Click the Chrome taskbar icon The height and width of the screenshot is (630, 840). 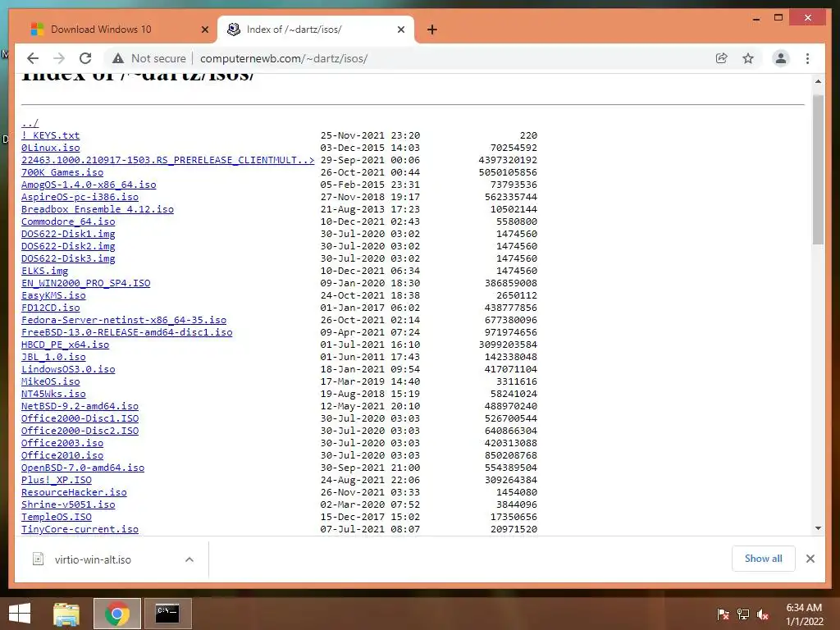(116, 614)
